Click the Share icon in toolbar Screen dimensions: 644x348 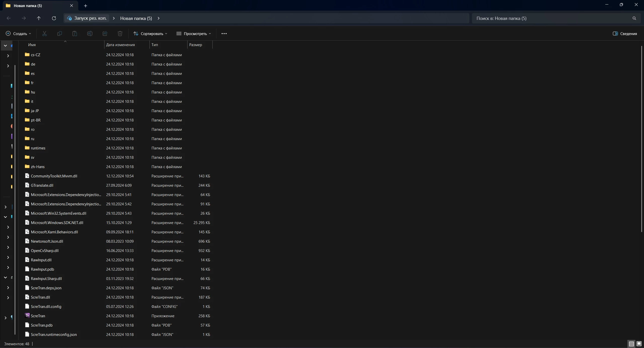105,34
